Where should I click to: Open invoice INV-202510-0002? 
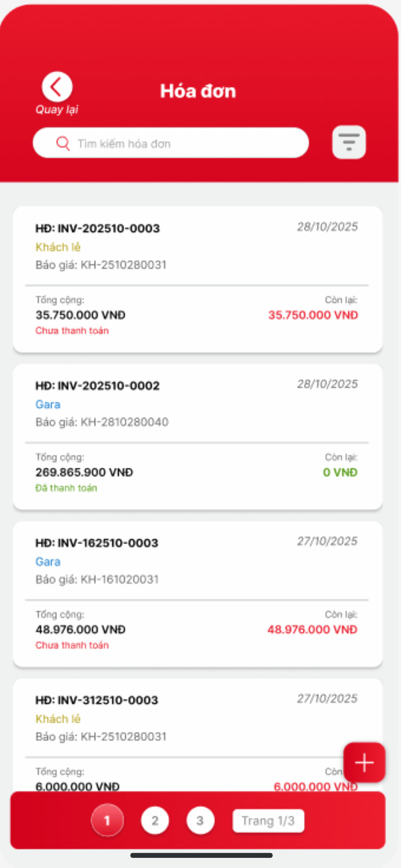point(98,386)
